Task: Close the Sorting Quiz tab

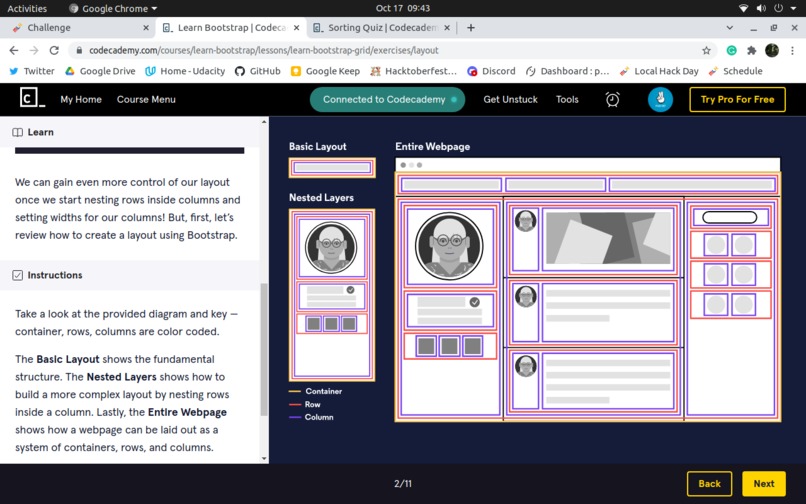Action: click(x=447, y=28)
